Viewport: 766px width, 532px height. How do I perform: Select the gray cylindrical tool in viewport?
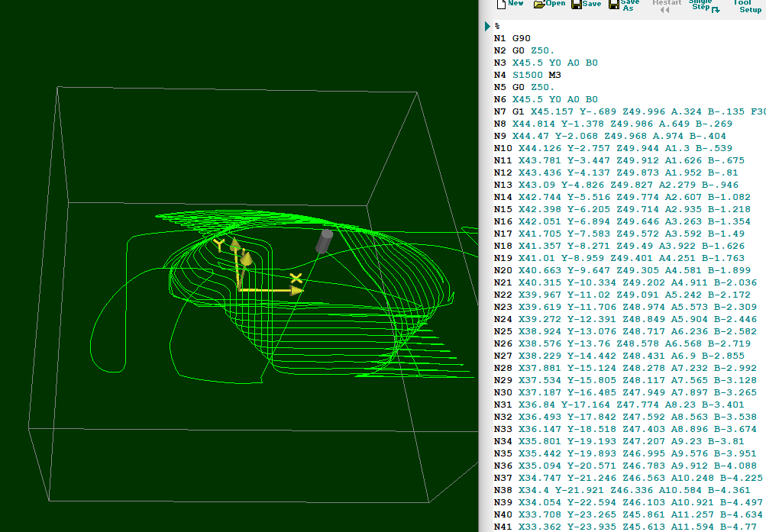pyautogui.click(x=324, y=240)
